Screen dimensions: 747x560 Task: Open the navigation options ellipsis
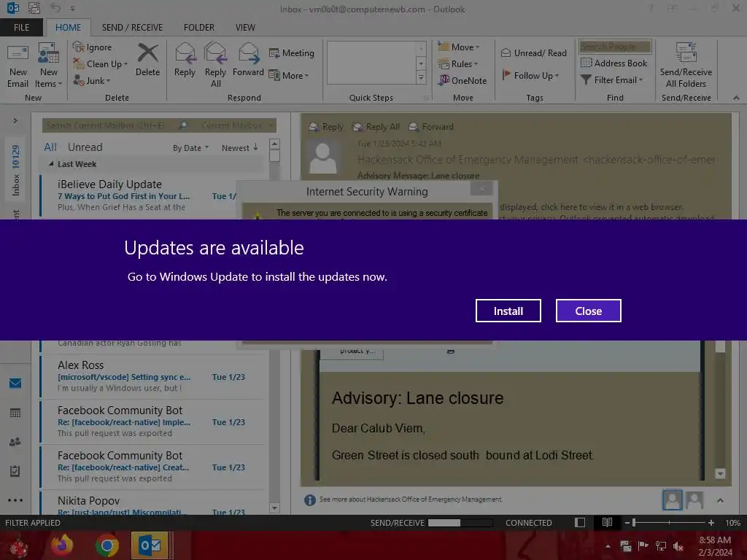coord(15,500)
